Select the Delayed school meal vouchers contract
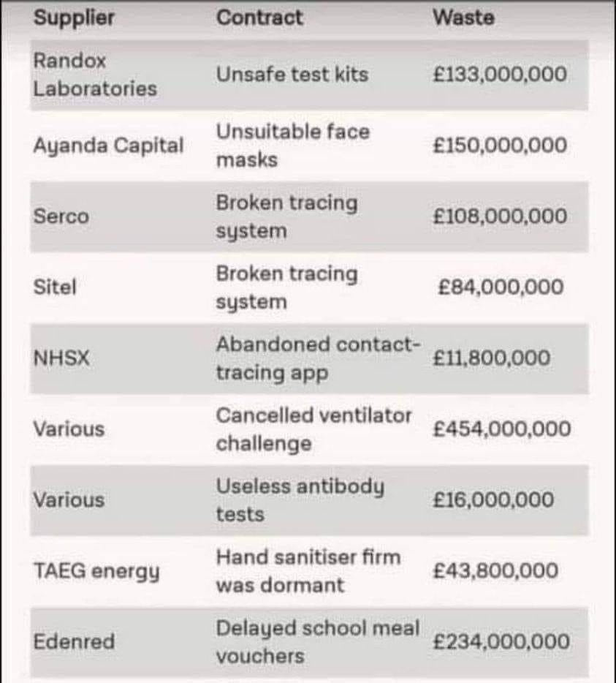 (x=317, y=642)
